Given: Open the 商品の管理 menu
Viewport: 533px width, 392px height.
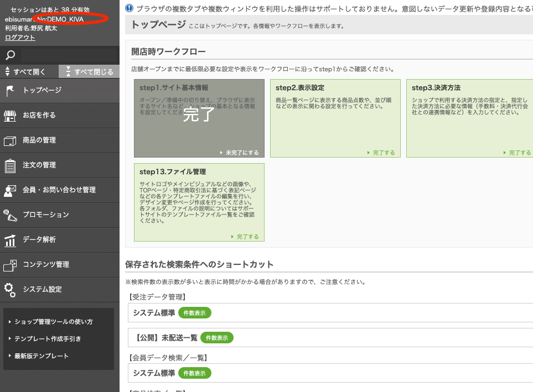Looking at the screenshot, I should click(60, 140).
